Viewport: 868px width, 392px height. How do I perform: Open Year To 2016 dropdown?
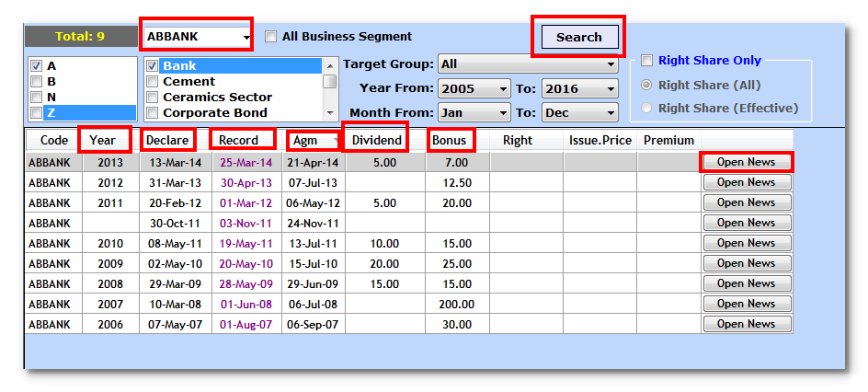[x=580, y=88]
